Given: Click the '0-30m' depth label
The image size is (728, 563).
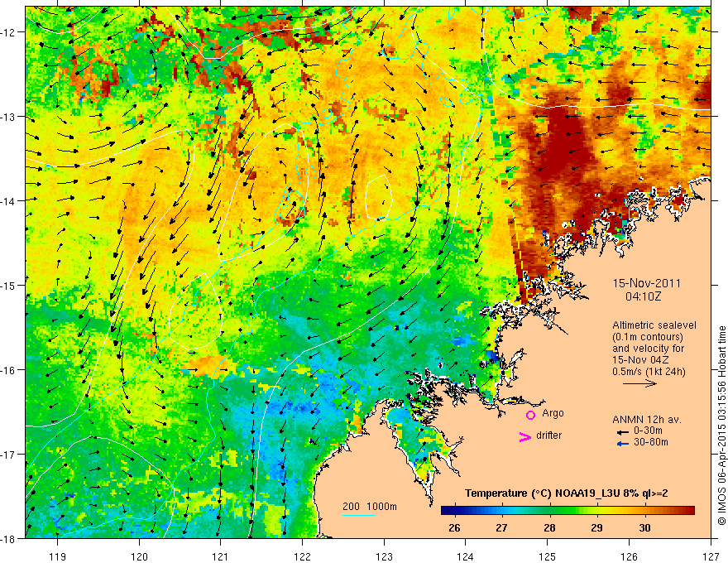Looking at the screenshot, I should pos(648,431).
